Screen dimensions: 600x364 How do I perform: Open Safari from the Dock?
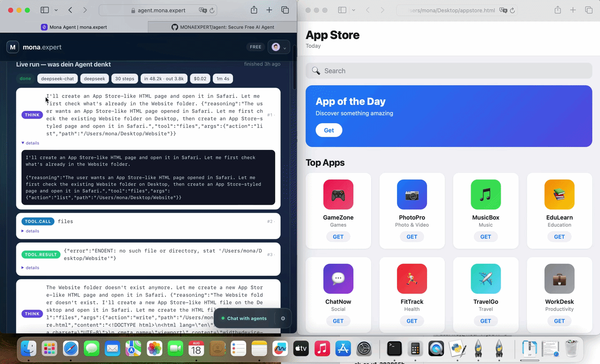pyautogui.click(x=71, y=349)
